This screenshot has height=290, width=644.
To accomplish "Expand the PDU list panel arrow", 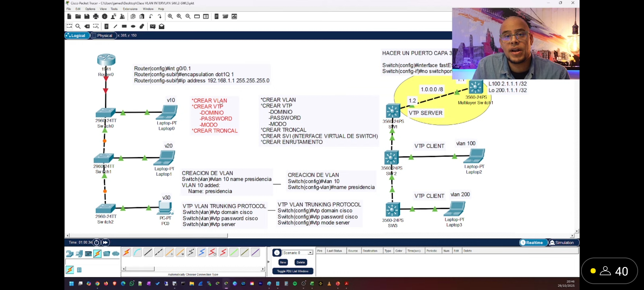I will tap(269, 262).
